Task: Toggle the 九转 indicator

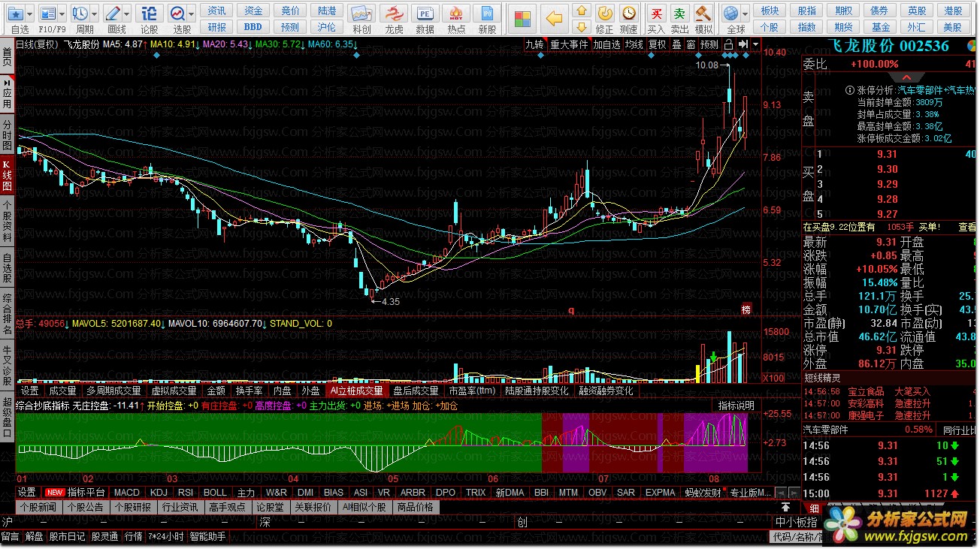Action: (x=535, y=44)
